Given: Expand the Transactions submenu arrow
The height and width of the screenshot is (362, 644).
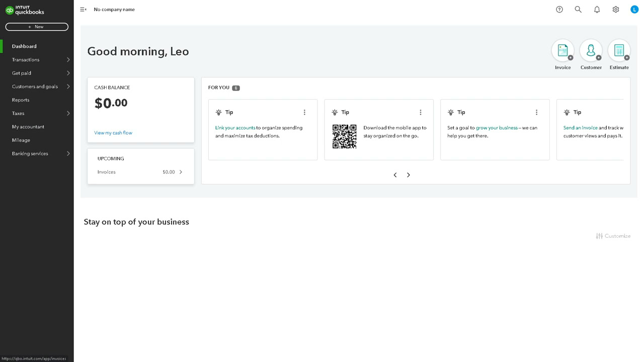Looking at the screenshot, I should pos(68,60).
